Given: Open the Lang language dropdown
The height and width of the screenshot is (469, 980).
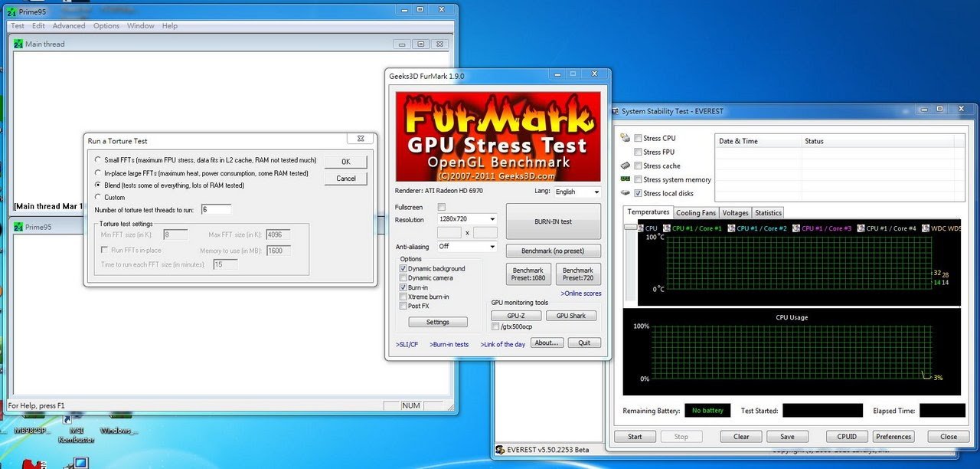Looking at the screenshot, I should tap(577, 192).
